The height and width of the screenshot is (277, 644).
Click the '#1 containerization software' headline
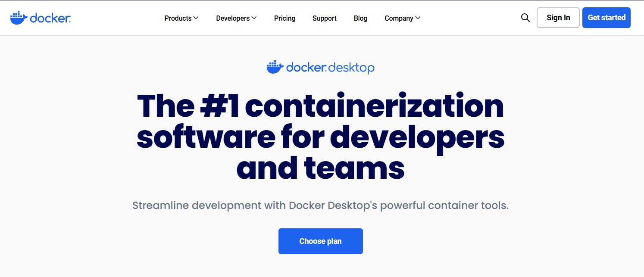pyautogui.click(x=320, y=106)
